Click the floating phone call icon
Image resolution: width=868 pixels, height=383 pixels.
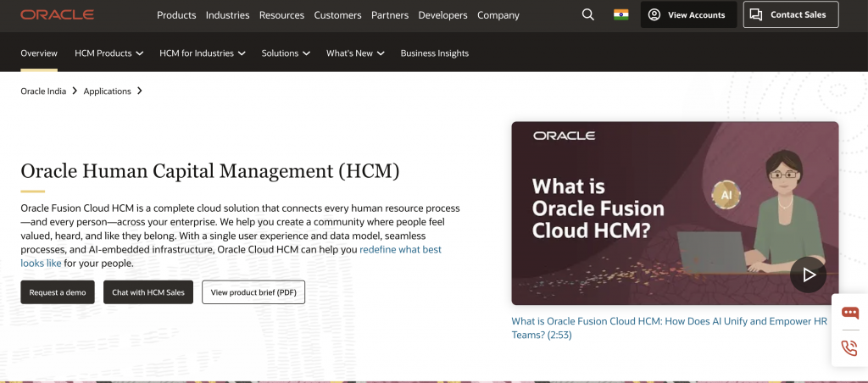849,347
